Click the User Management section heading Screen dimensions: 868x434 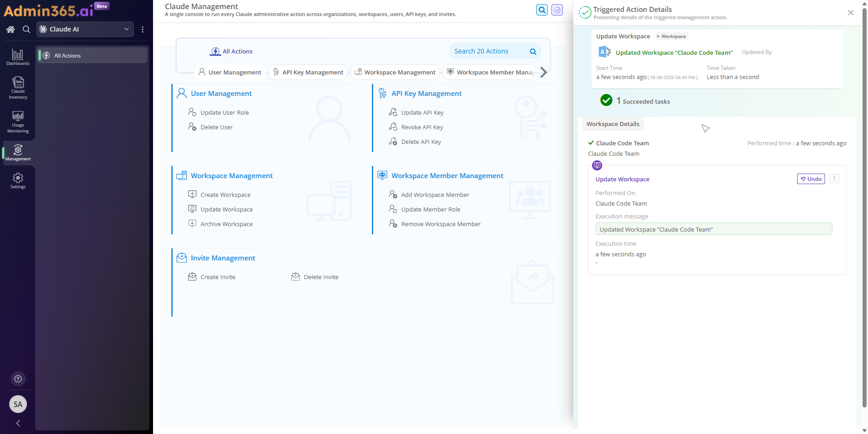(221, 93)
